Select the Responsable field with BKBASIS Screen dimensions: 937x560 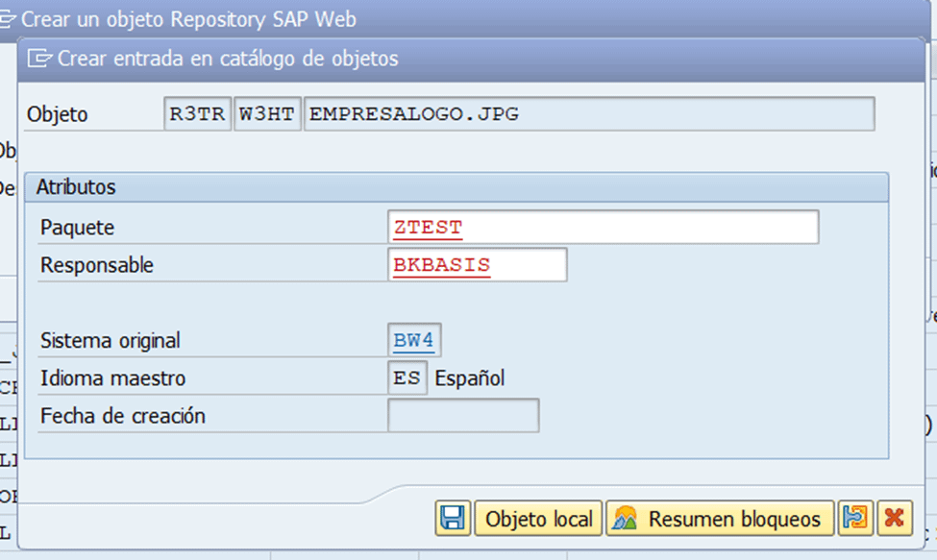477,265
